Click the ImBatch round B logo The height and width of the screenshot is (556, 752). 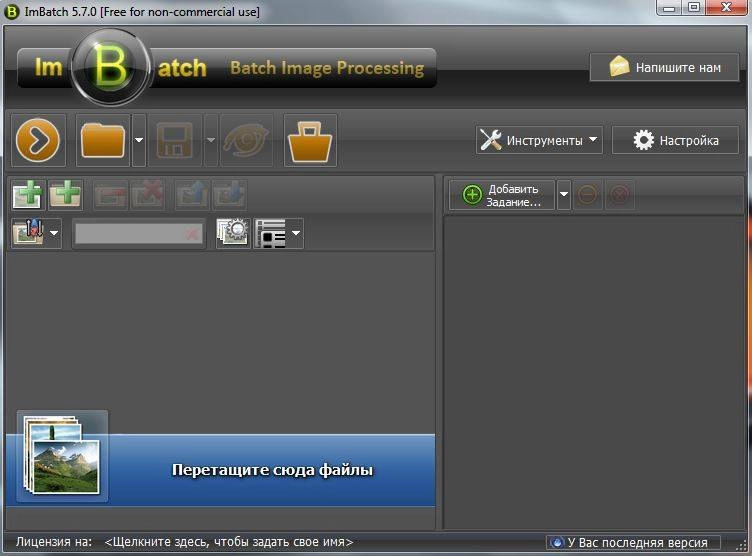110,67
